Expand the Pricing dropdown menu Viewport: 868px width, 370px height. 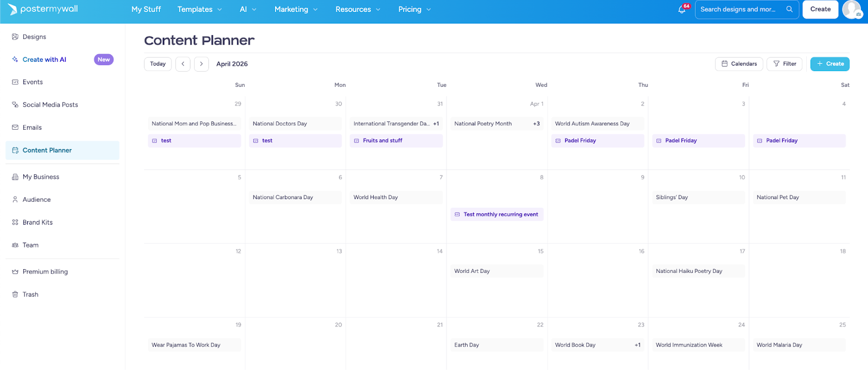coord(414,9)
